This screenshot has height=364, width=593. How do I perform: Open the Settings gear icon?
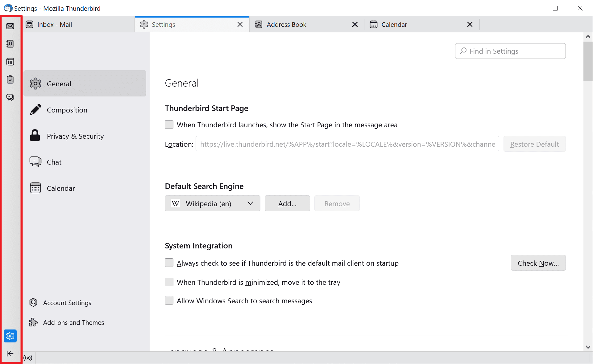click(x=10, y=336)
